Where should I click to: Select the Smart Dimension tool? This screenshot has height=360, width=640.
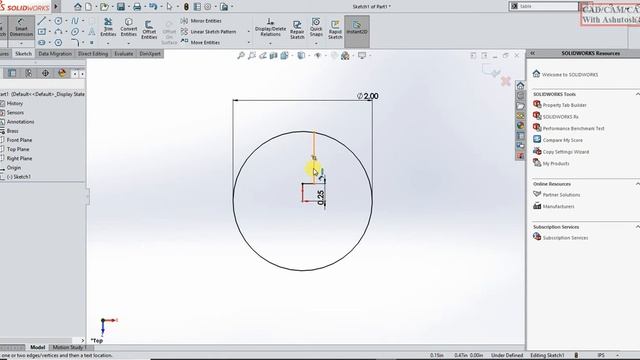[x=21, y=28]
